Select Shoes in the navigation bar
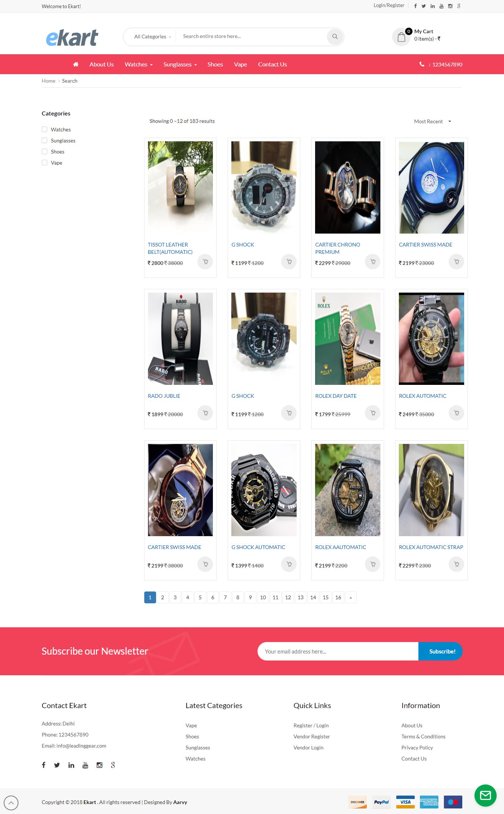The image size is (504, 814). point(215,64)
